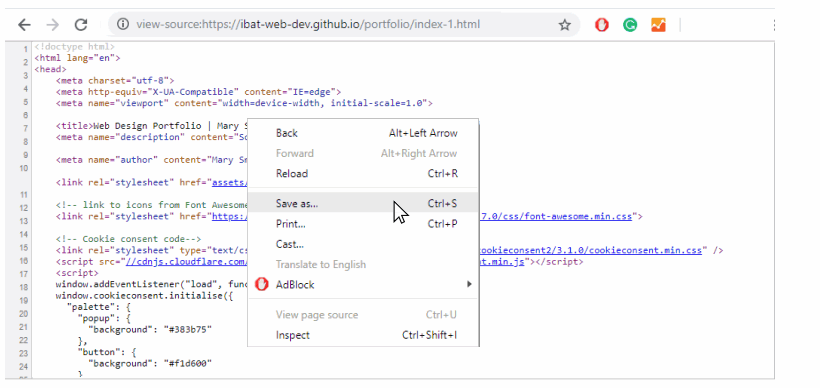The image size is (820, 388).
Task: Open Chrome's three-dot menu
Action: [x=773, y=25]
